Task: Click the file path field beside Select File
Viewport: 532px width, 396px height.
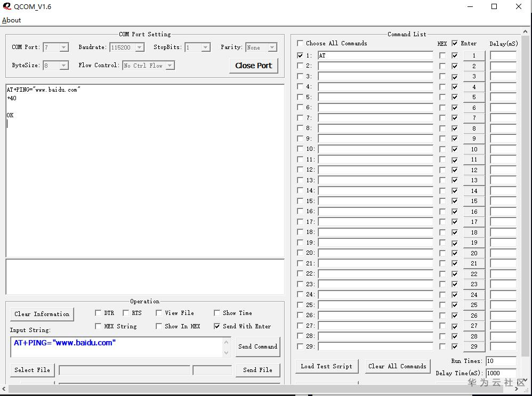Action: tap(125, 370)
